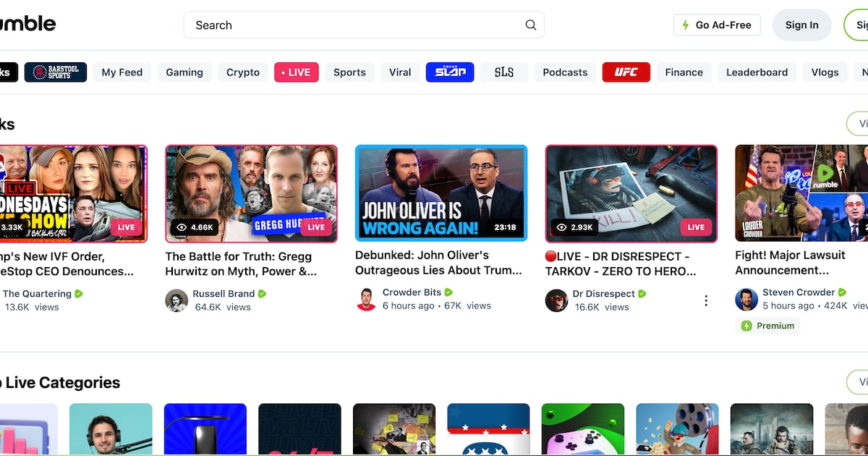Click the verified badge beside Russell Brand

263,294
